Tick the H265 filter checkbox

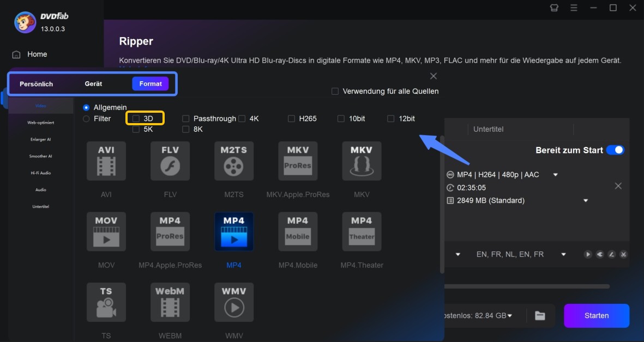click(x=291, y=119)
